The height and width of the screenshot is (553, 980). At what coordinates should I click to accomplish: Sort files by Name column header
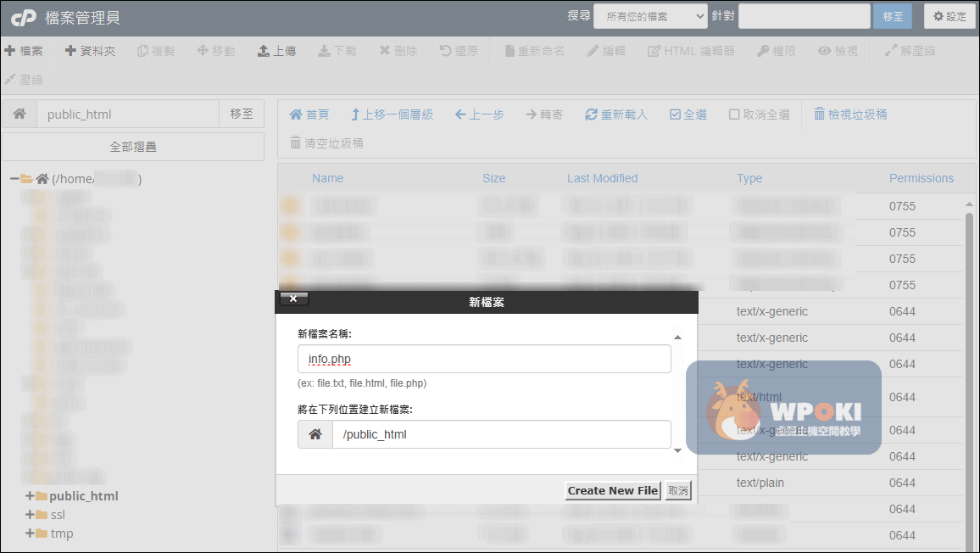click(327, 178)
